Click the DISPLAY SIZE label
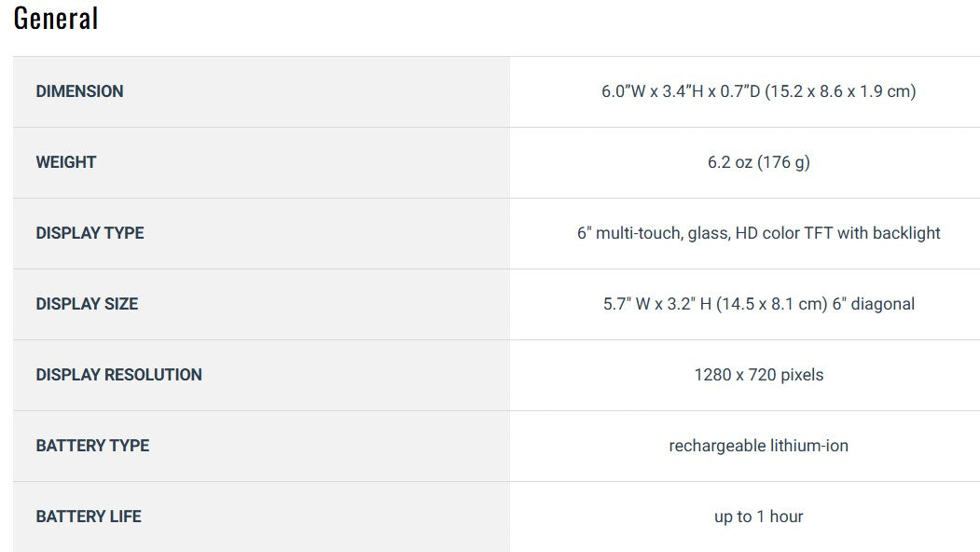Viewport: 980px width, 552px height. click(x=87, y=304)
